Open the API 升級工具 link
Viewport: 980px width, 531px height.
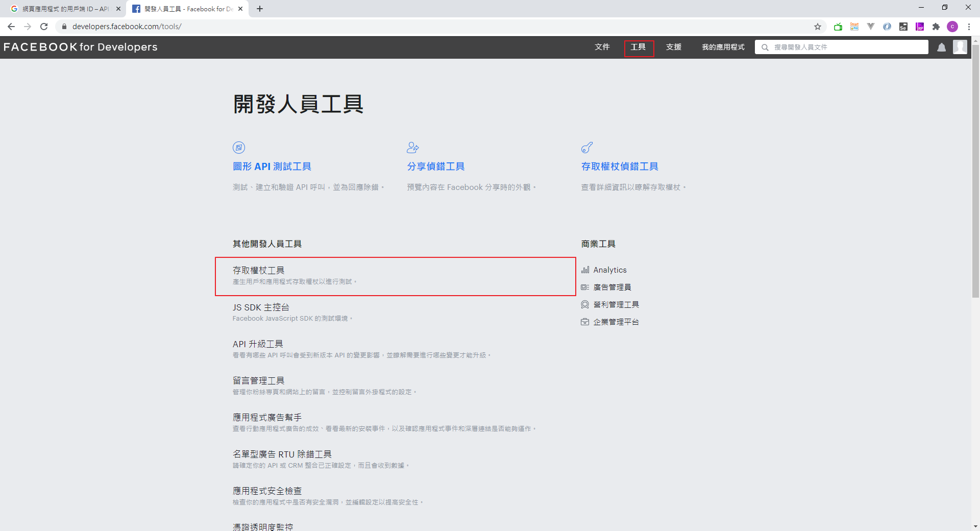click(x=258, y=344)
